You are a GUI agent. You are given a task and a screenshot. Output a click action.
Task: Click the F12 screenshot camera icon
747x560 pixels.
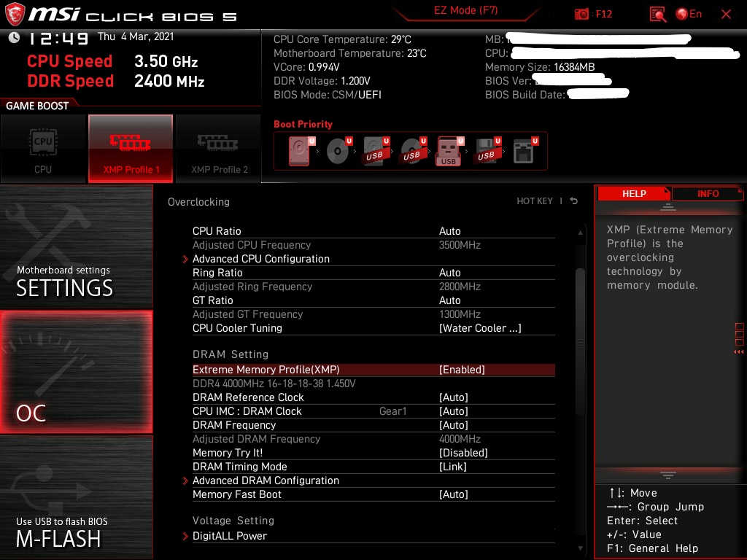pyautogui.click(x=581, y=15)
